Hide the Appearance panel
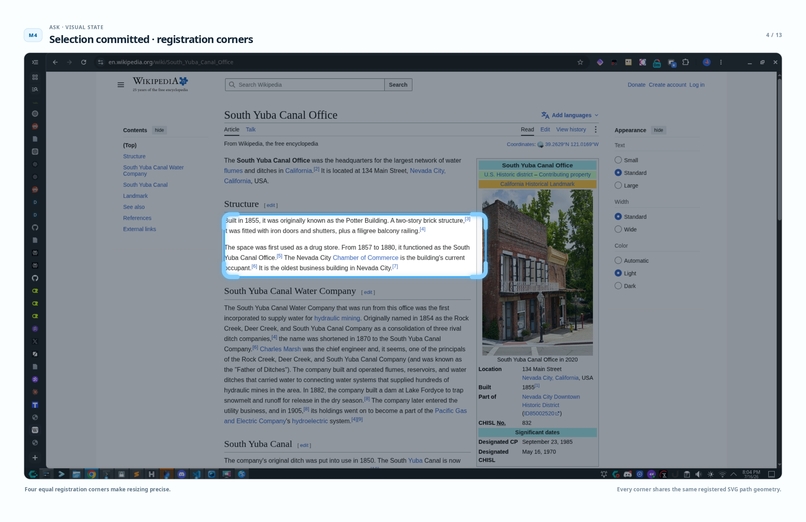This screenshot has width=806, height=522. pos(658,130)
